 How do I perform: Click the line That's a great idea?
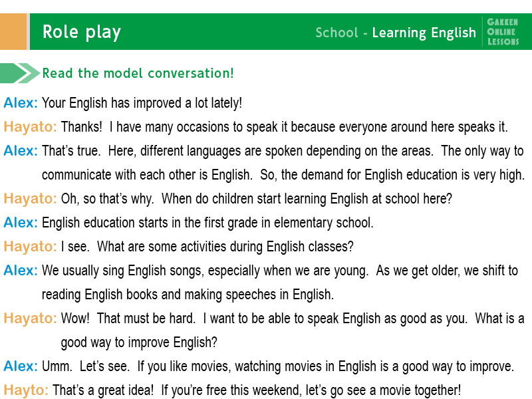256,390
